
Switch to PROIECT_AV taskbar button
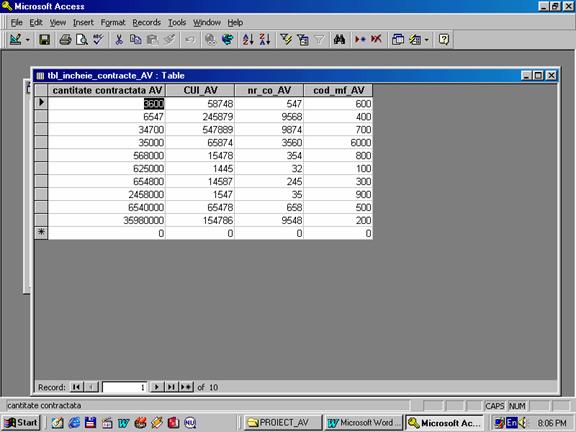tap(283, 422)
